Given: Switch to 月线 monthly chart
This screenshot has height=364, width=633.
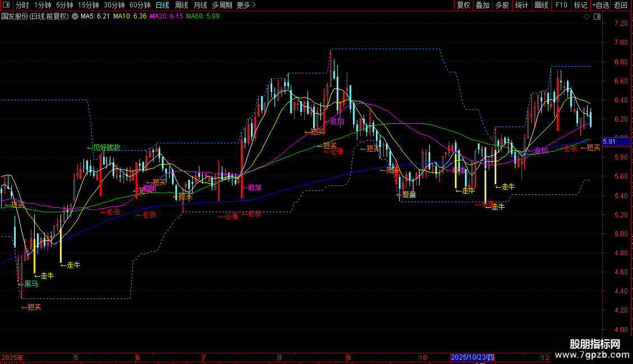Looking at the screenshot, I should tap(200, 5).
